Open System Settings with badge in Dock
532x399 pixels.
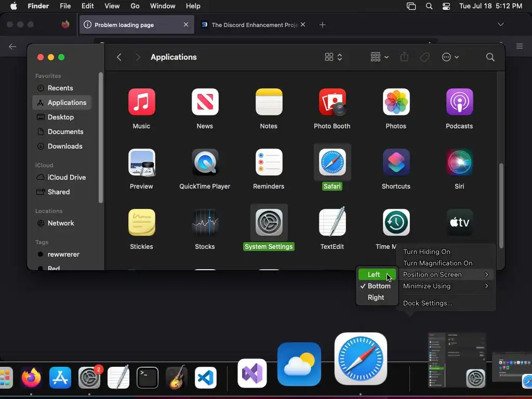click(89, 377)
